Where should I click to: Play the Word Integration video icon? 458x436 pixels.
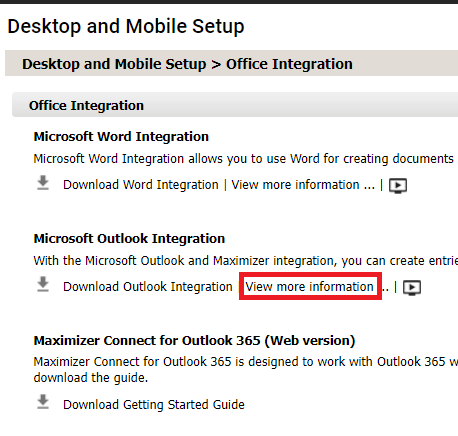tap(398, 186)
